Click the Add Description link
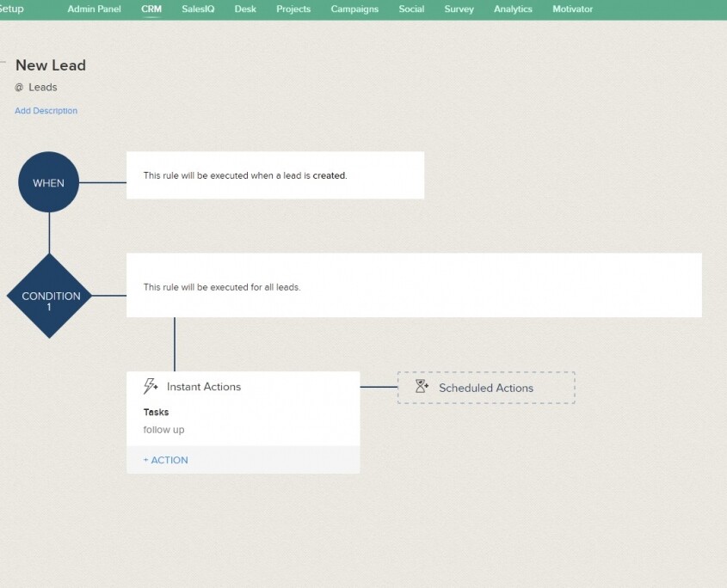727x588 pixels. (46, 111)
